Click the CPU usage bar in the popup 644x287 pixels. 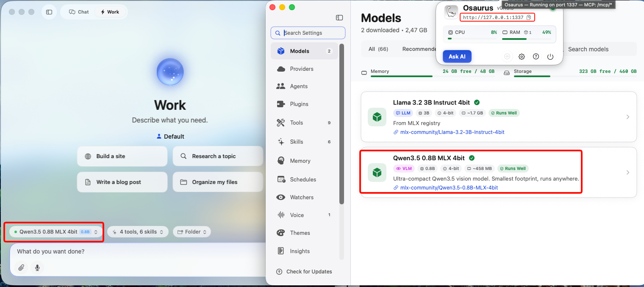pyautogui.click(x=472, y=39)
